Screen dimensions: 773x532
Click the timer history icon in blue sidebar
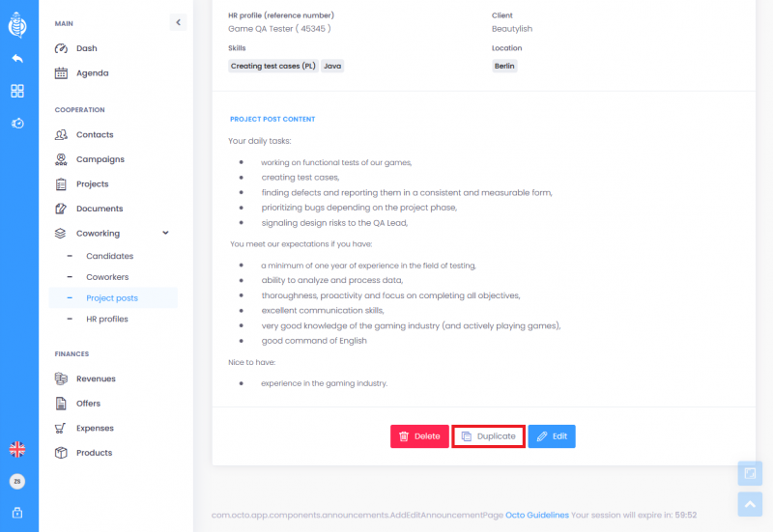point(17,124)
